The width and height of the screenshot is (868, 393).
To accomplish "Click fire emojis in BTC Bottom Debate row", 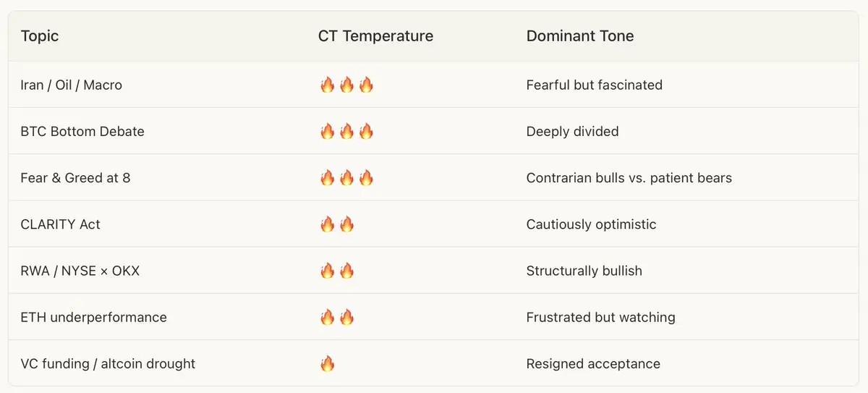I will click(346, 132).
